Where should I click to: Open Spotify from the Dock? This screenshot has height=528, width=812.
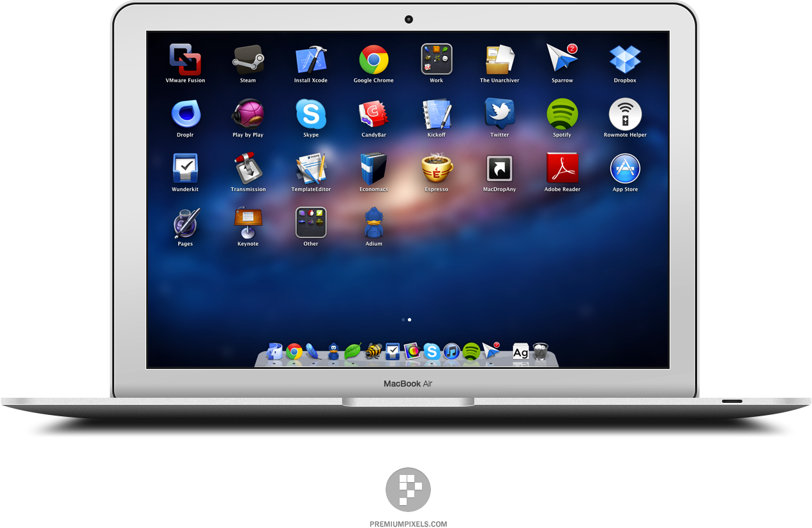[x=471, y=351]
